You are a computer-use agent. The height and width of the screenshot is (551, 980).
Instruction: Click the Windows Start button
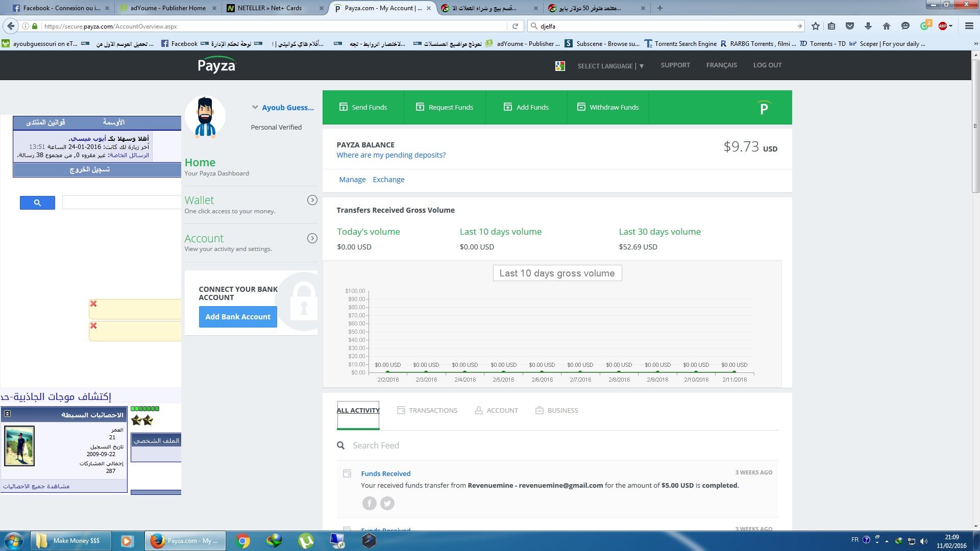(14, 541)
